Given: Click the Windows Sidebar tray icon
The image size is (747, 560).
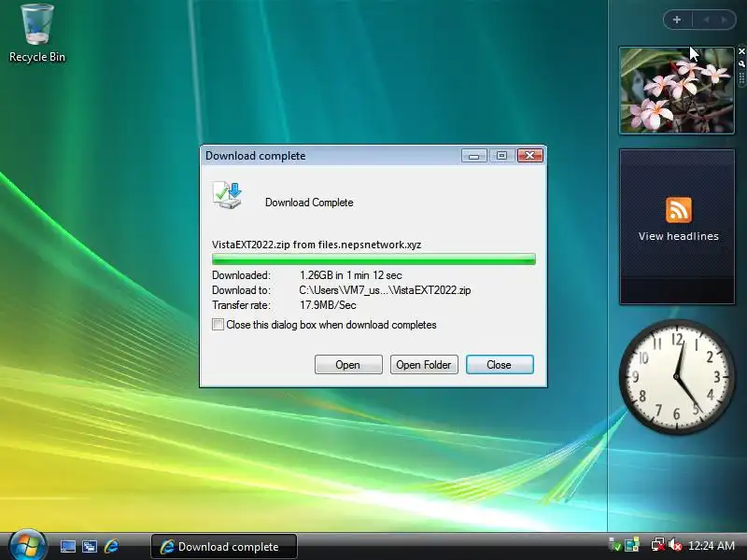Looking at the screenshot, I should tap(632, 545).
